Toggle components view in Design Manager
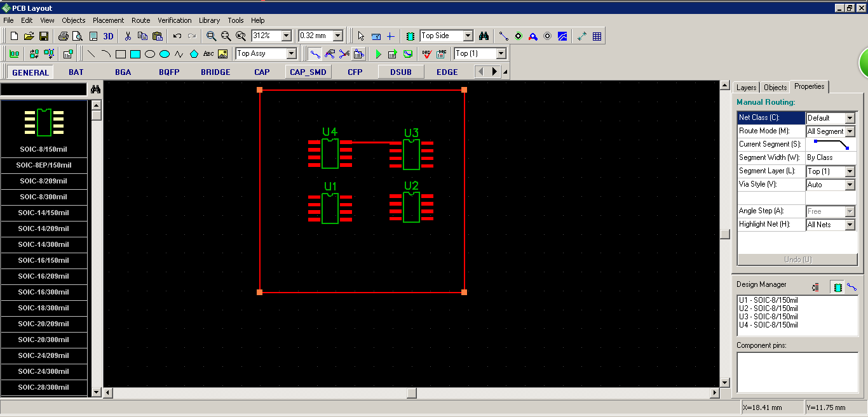Image resolution: width=868 pixels, height=417 pixels. [x=837, y=288]
